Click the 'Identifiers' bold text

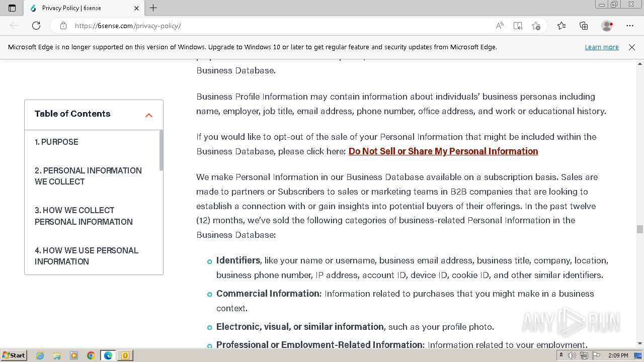coord(238,260)
